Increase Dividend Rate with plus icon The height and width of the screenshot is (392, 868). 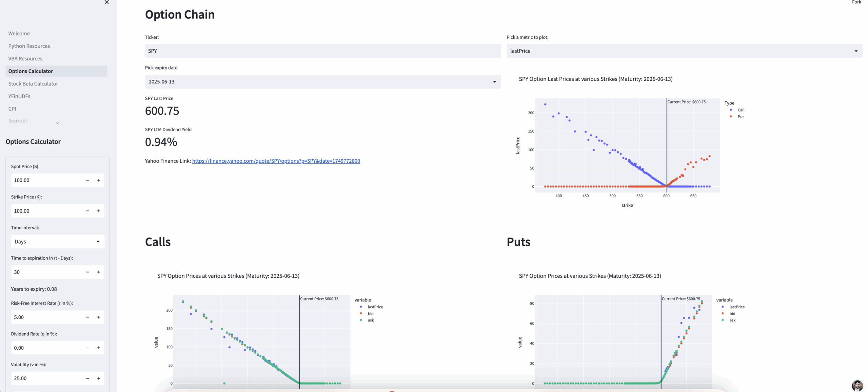(99, 348)
